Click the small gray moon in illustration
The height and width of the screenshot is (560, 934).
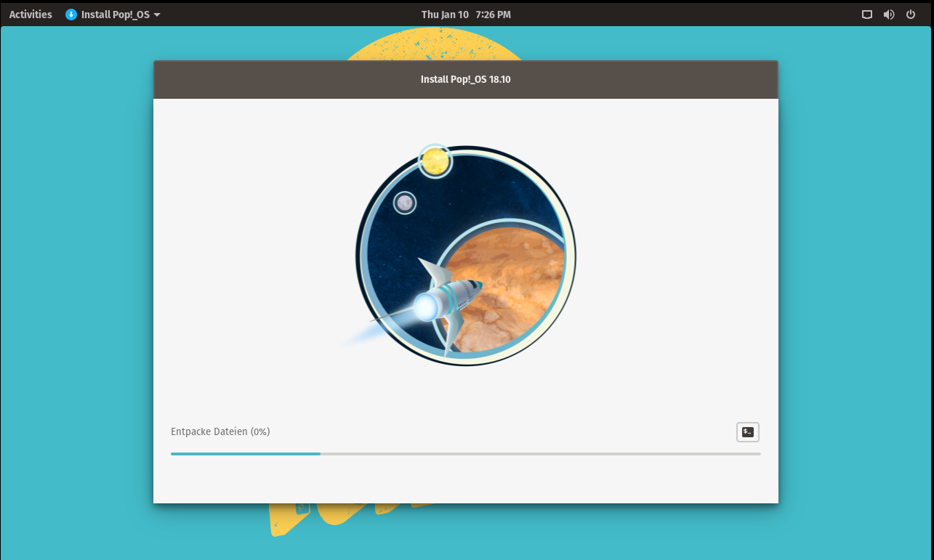point(404,203)
